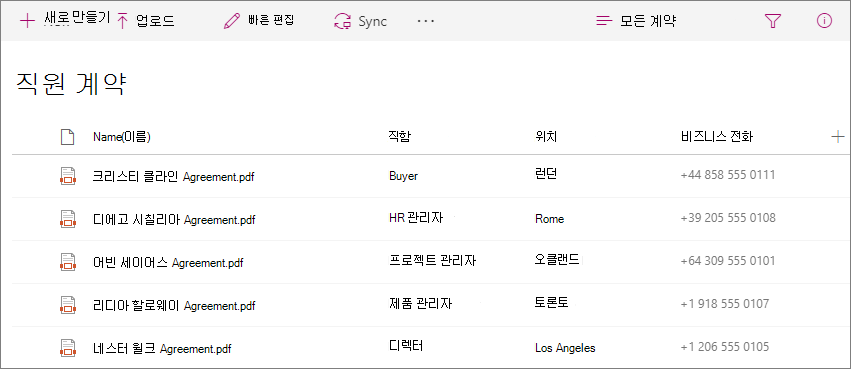
Task: Open 어빈 세이어스 Agreement.pdf
Action: click(168, 263)
